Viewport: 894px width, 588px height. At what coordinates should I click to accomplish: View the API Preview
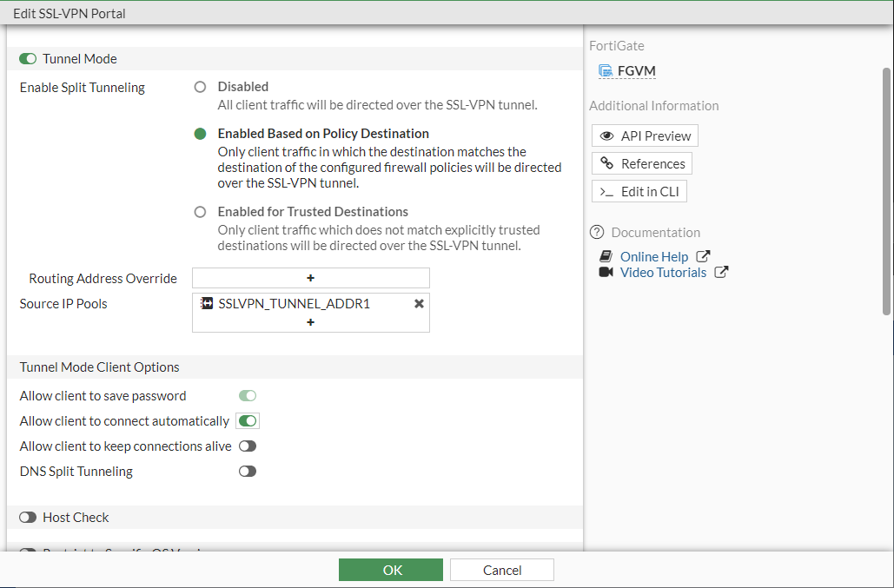[644, 135]
